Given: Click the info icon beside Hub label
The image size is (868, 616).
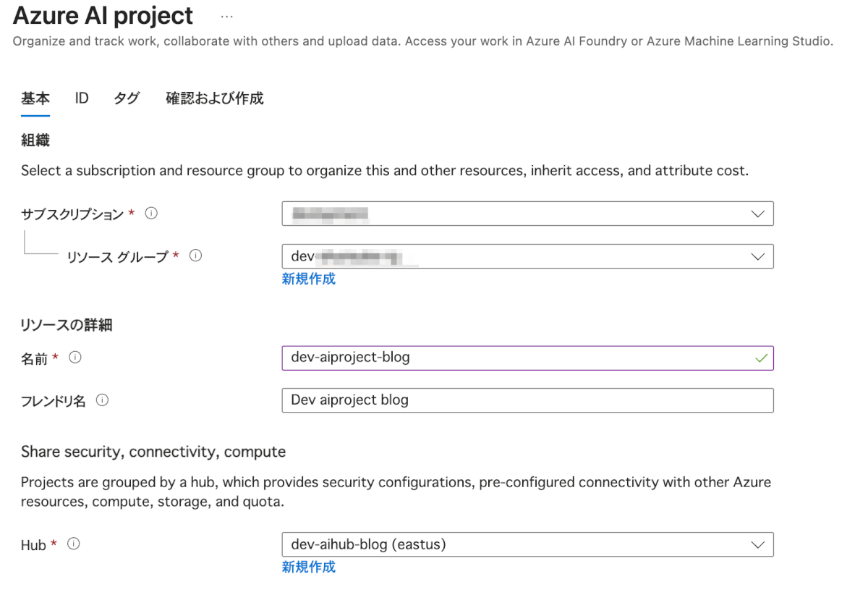Looking at the screenshot, I should click(73, 544).
